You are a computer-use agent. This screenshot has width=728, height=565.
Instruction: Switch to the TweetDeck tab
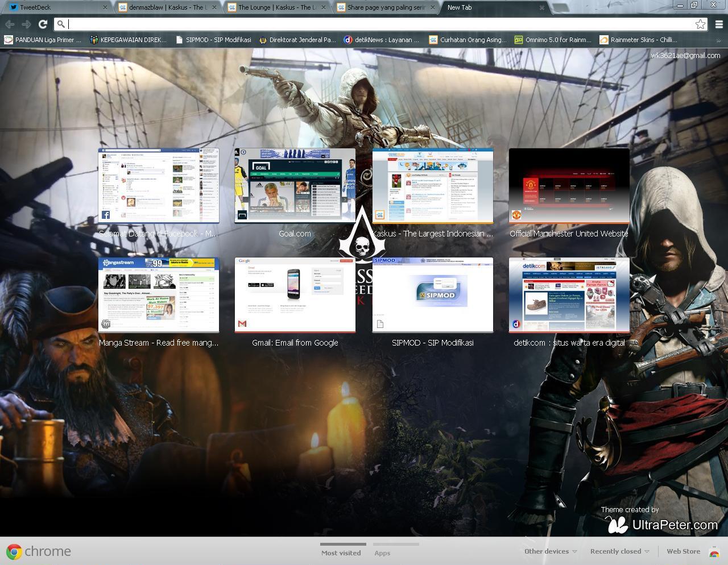click(54, 7)
